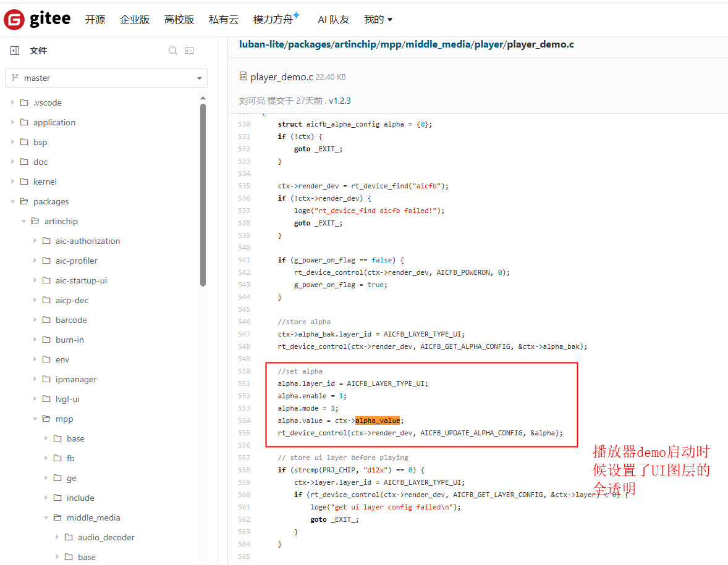The height and width of the screenshot is (565, 728).
Task: Click the player_demo.c file icon
Action: click(x=243, y=77)
